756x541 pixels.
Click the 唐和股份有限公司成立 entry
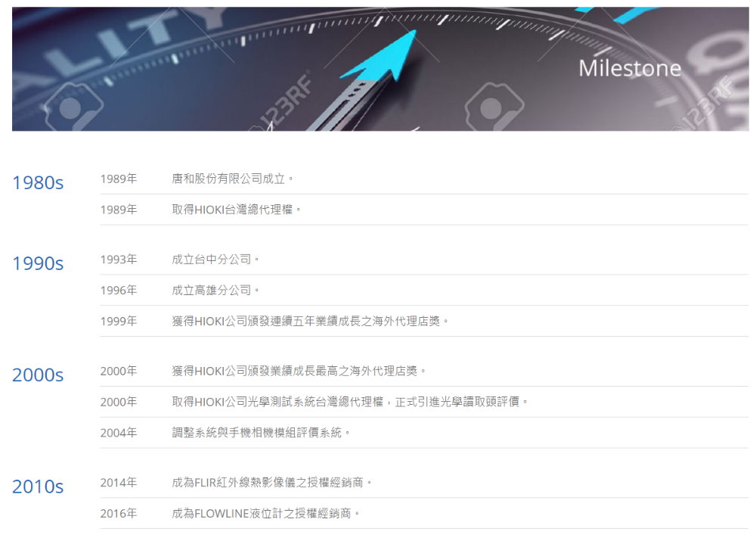tap(233, 179)
